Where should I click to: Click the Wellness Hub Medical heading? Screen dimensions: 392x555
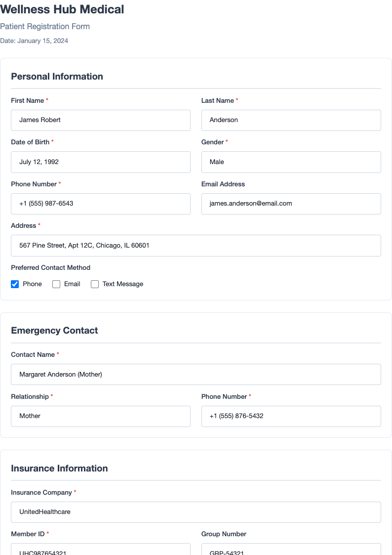pos(62,9)
